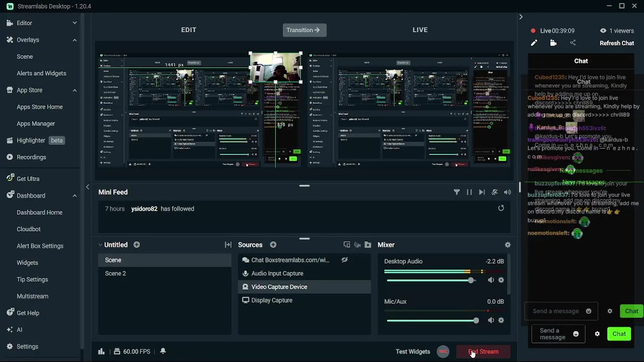Open Settings at sidebar bottom
This screenshot has width=644, height=362.
(27, 346)
